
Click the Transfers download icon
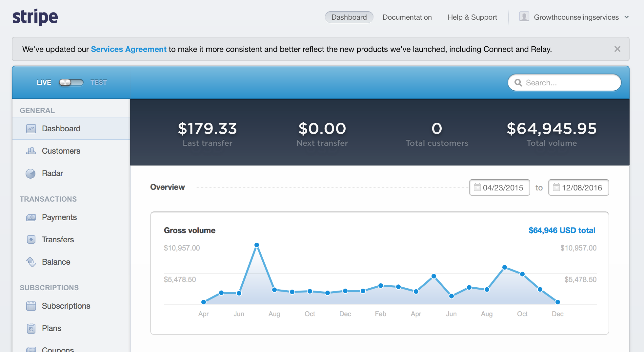[31, 240]
